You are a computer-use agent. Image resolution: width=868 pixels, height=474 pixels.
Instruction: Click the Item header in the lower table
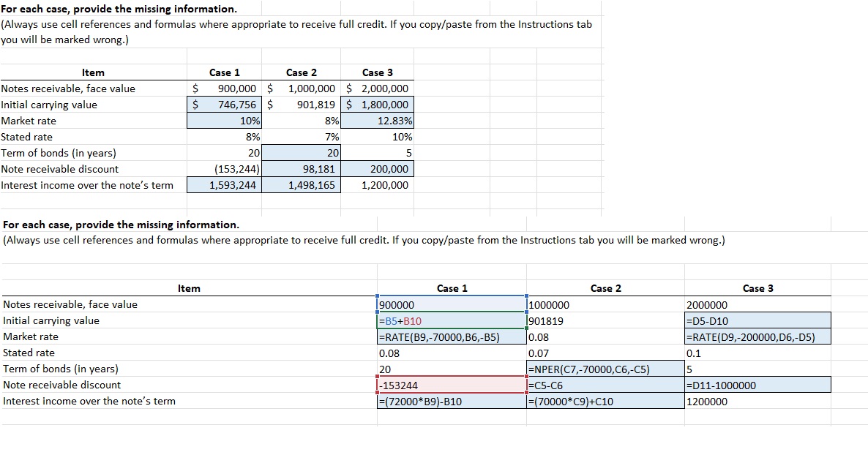pos(189,288)
